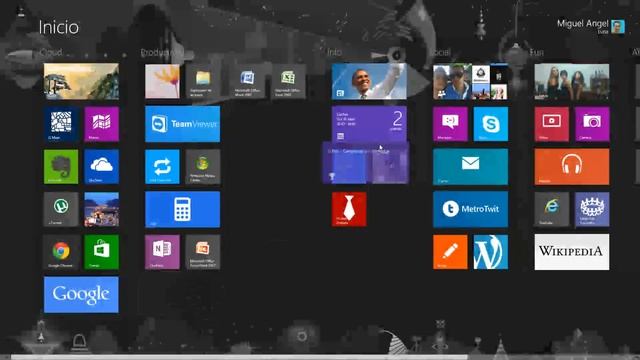Launch the uTorrent tile

(61, 209)
